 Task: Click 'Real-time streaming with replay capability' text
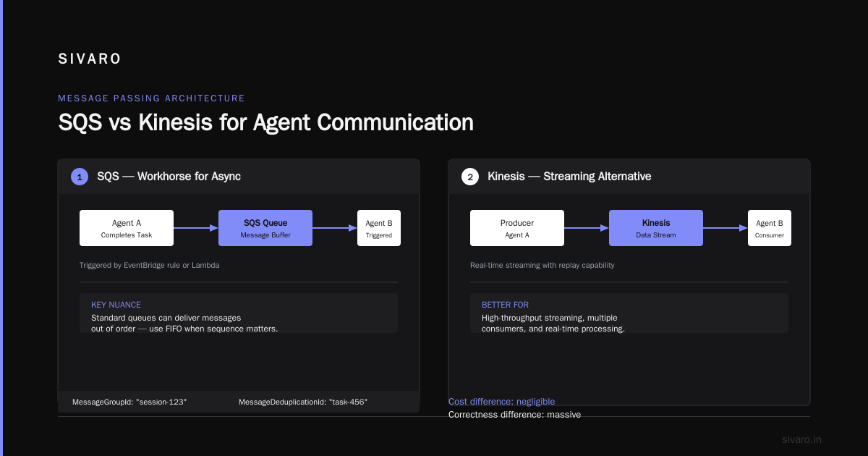click(542, 266)
